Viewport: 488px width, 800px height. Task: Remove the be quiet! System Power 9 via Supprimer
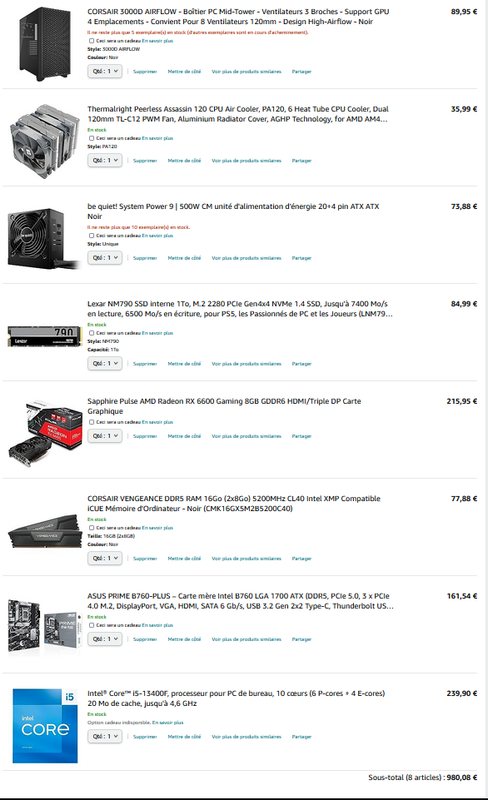pos(145,258)
